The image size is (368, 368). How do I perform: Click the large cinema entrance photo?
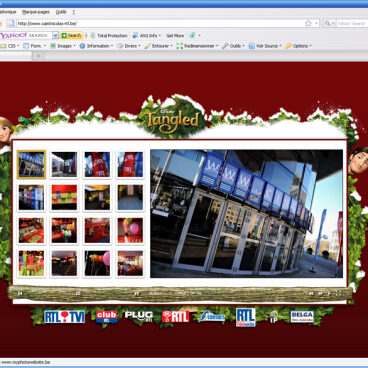point(246,214)
